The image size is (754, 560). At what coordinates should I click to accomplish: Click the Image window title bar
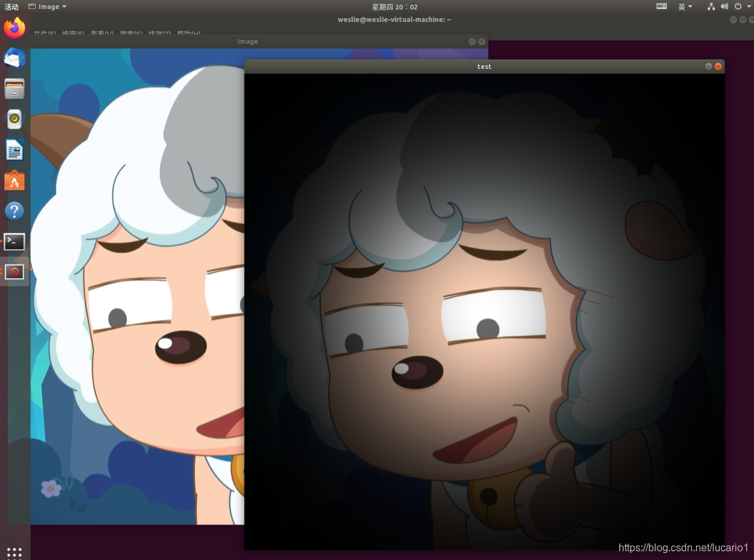[248, 41]
